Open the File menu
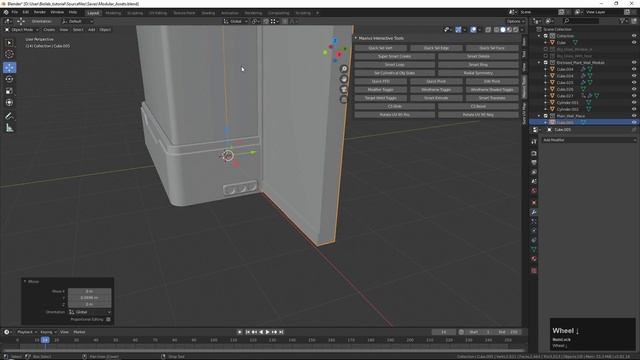 (15, 13)
